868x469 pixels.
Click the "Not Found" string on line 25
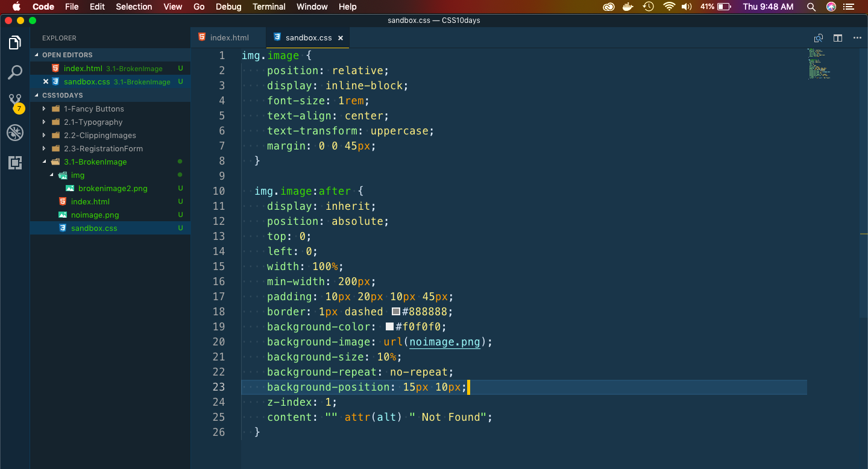click(x=451, y=417)
